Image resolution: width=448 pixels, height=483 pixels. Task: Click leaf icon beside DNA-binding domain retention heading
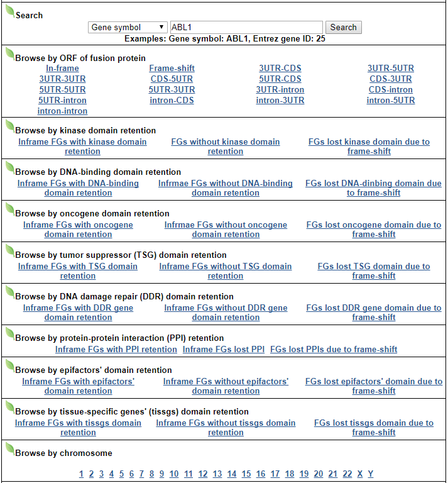[9, 168]
